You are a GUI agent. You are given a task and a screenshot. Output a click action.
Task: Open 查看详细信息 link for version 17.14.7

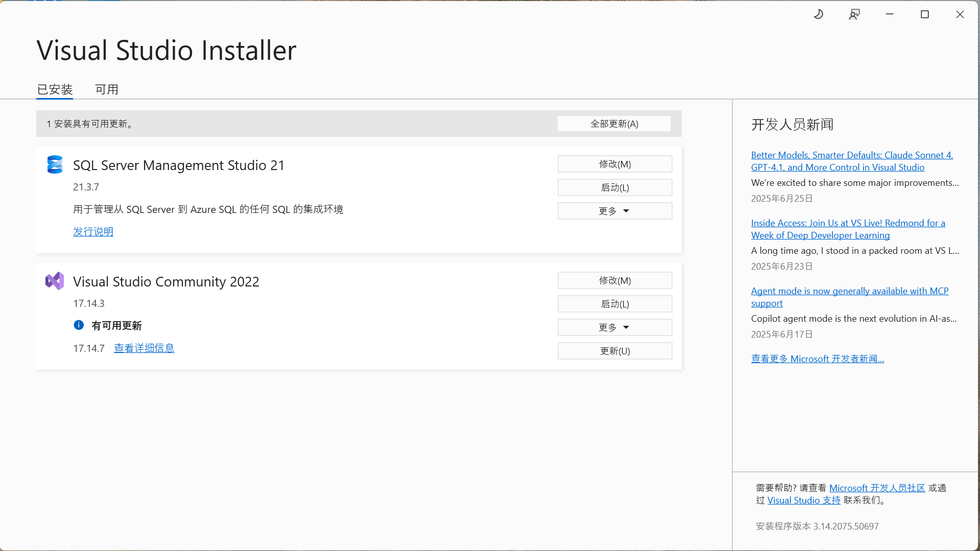(144, 348)
